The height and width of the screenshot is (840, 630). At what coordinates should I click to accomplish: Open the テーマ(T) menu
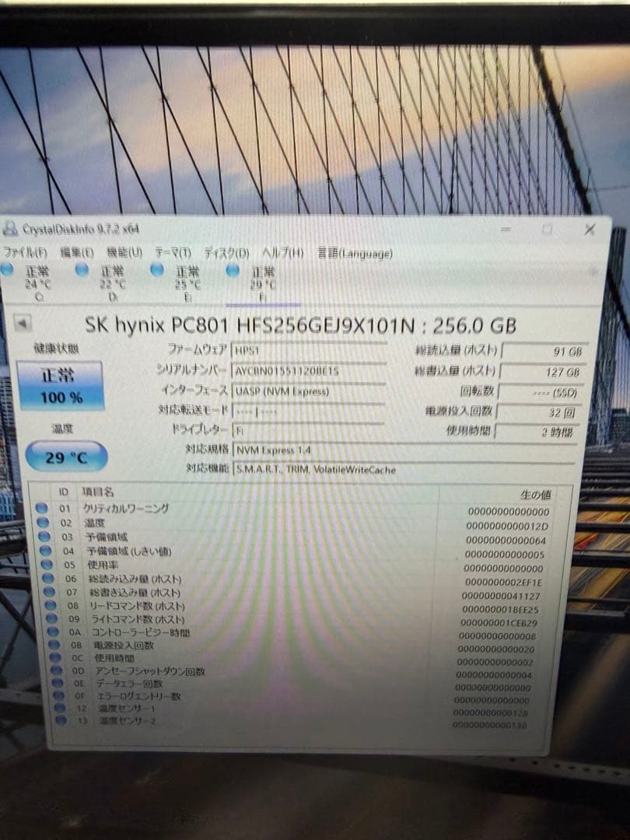[173, 252]
